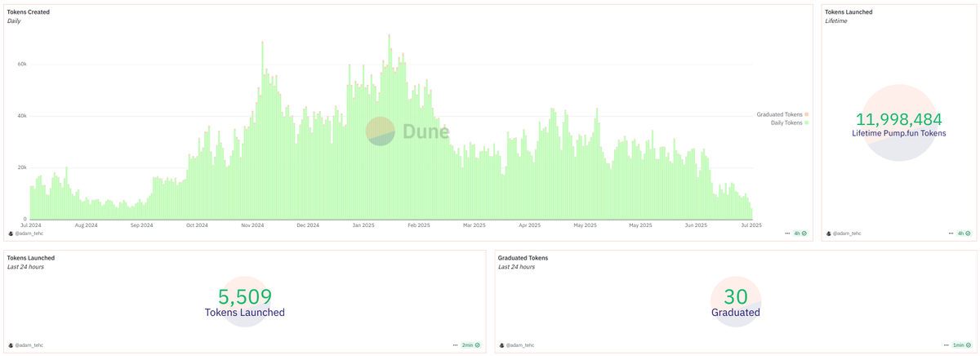Click the Lifetime Pump.fun Tokens label
Viewport: 980px width, 356px height.
click(898, 133)
